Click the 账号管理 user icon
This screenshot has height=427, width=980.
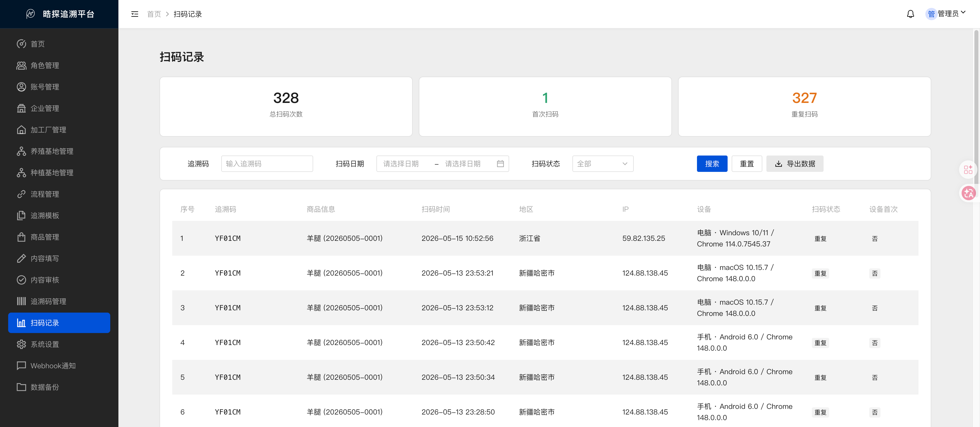tap(21, 87)
